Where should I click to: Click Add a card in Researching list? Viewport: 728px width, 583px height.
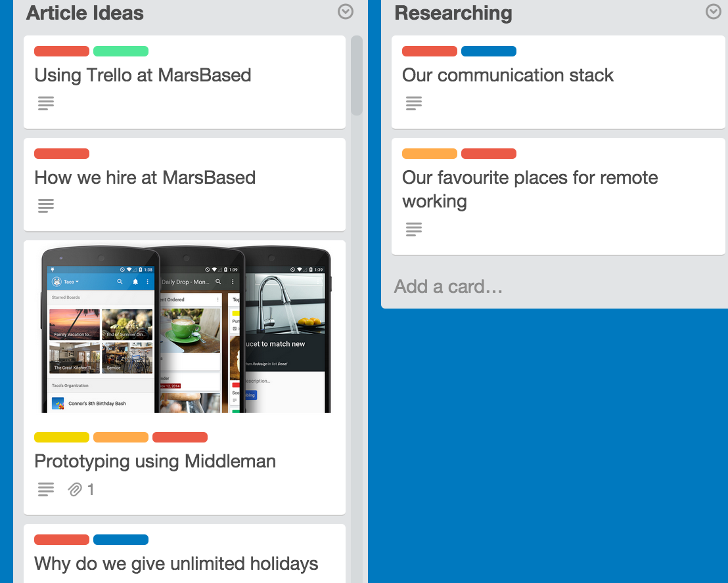(447, 286)
